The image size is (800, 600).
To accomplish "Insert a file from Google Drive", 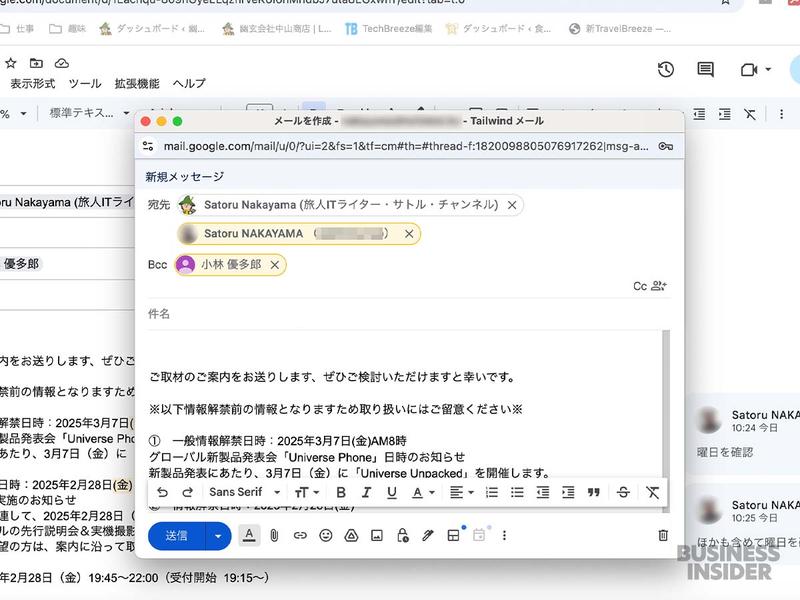I will pos(351,535).
